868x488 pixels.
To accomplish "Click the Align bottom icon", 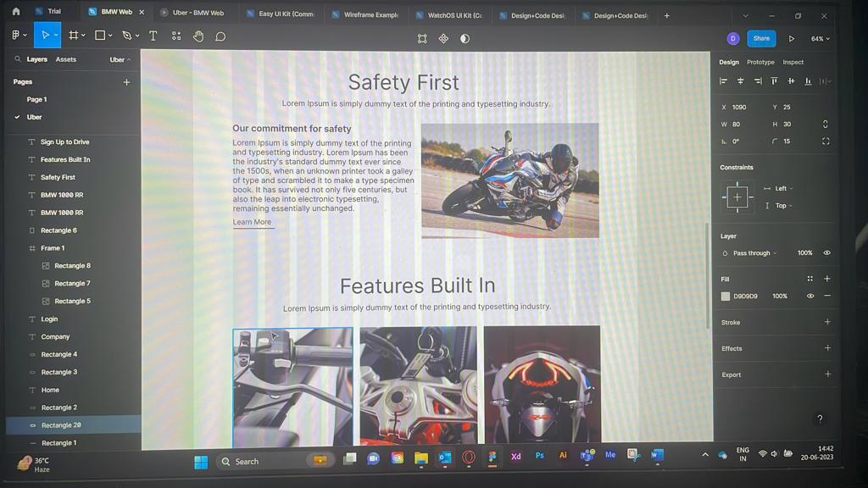I will tap(808, 81).
